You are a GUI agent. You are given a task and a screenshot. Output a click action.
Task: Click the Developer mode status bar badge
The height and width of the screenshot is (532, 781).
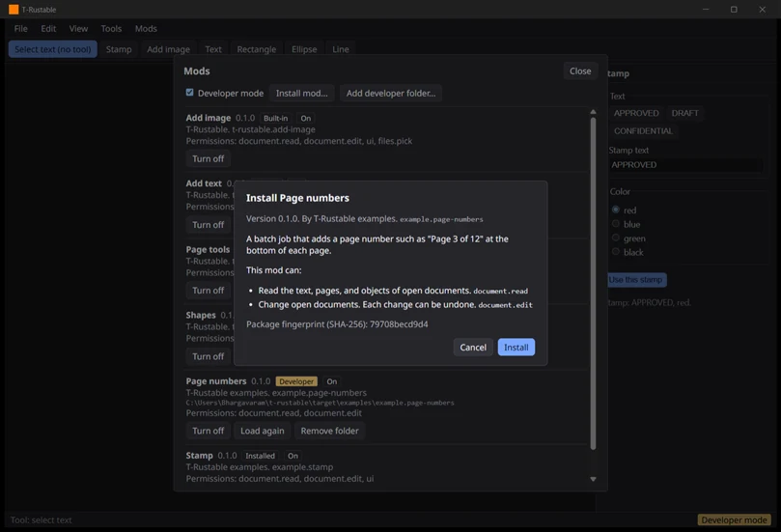(735, 520)
